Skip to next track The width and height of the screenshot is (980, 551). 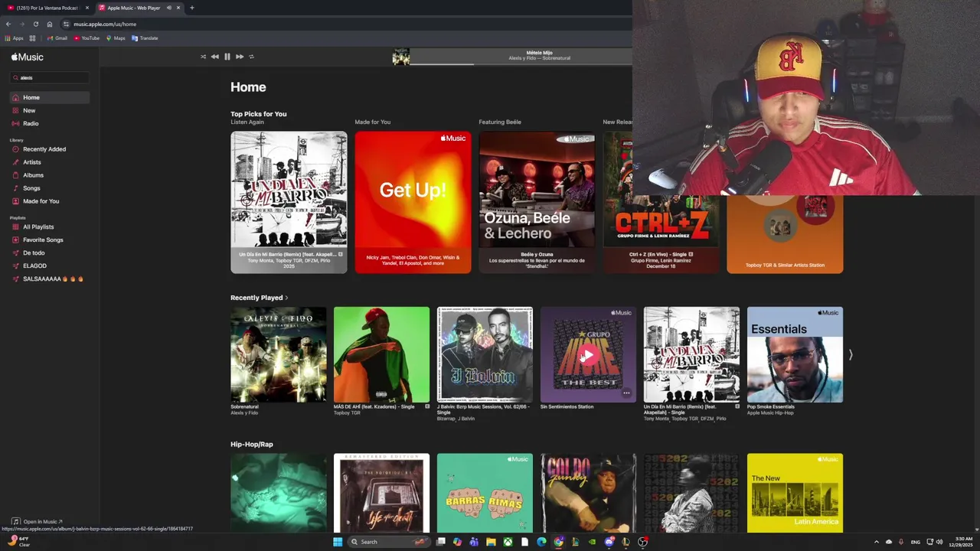coord(240,57)
